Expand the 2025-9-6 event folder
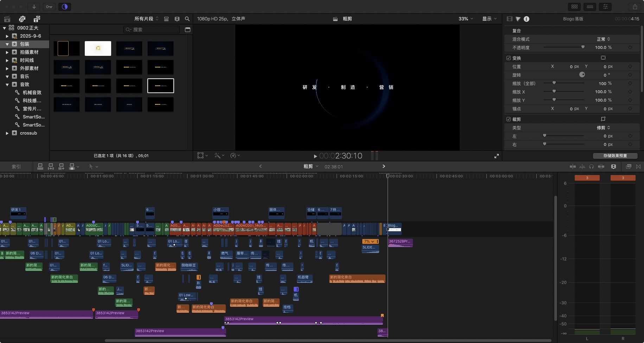This screenshot has height=343, width=644. [7, 36]
